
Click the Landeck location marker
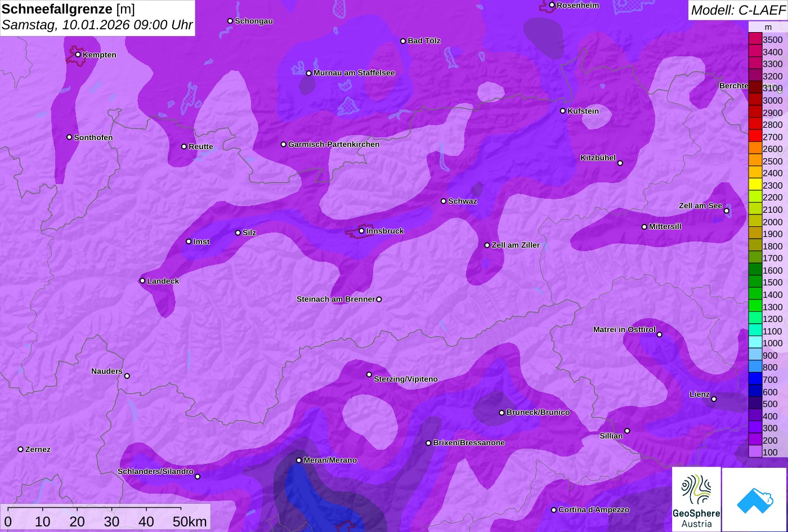[x=142, y=281]
